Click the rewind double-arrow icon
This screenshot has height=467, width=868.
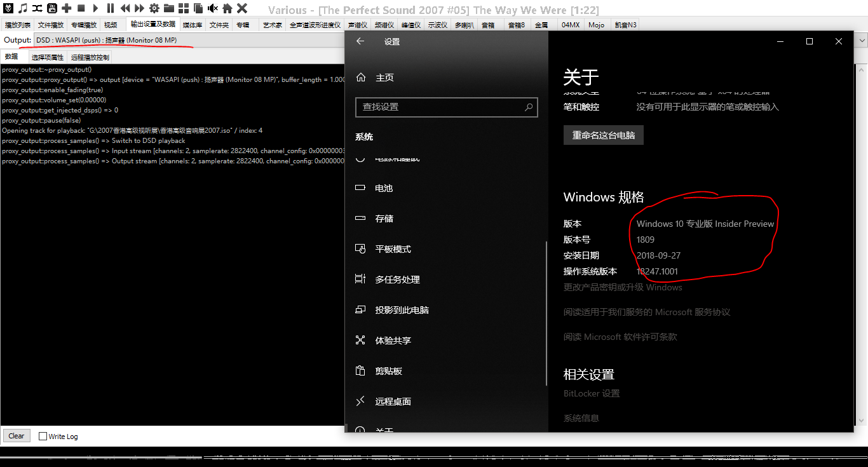coord(125,8)
